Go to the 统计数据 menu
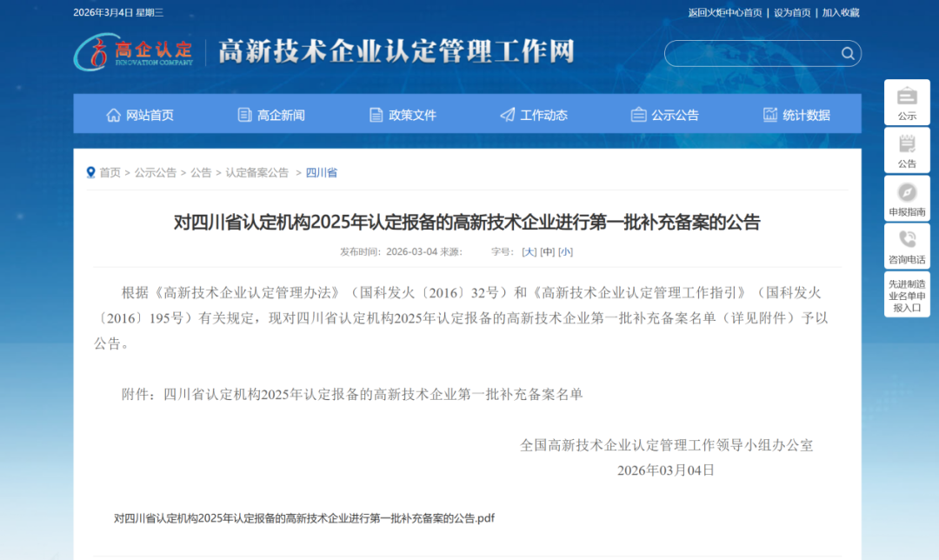Image resolution: width=939 pixels, height=560 pixels. pyautogui.click(x=796, y=115)
